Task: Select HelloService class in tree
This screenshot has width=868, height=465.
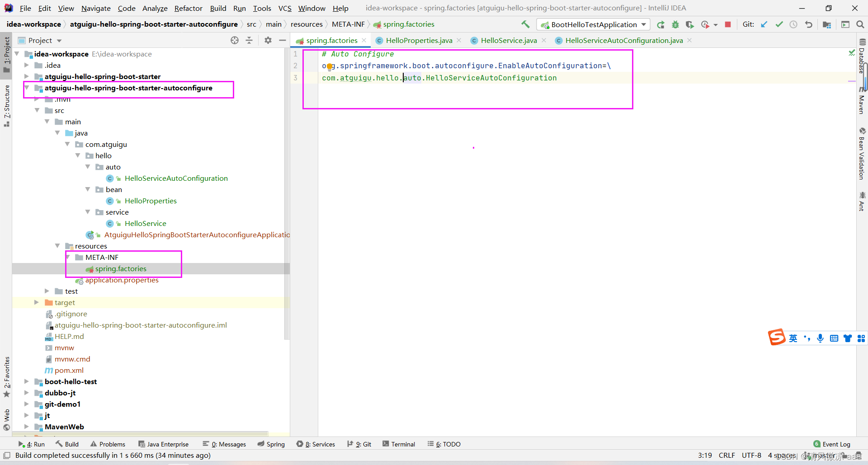Action: (145, 223)
